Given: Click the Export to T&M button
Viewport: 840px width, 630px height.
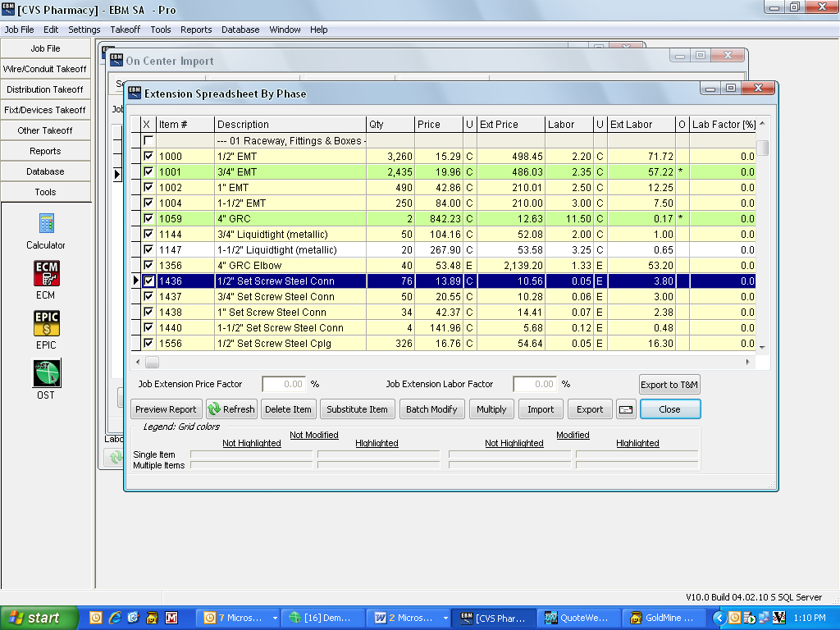Looking at the screenshot, I should coord(669,385).
